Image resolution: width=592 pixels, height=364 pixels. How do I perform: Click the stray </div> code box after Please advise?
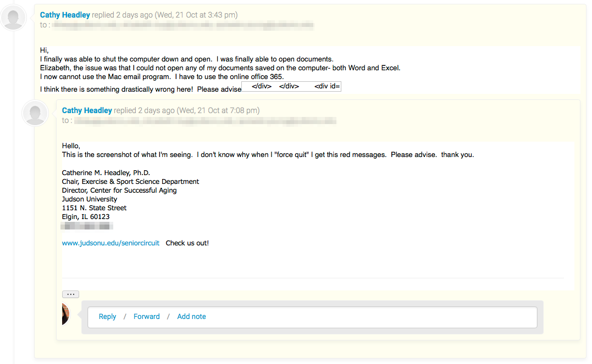tap(291, 86)
